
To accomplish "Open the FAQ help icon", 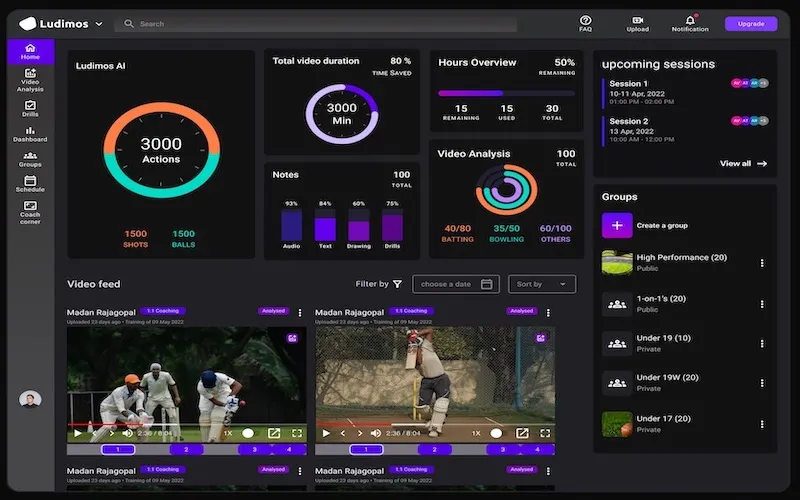I will point(585,23).
